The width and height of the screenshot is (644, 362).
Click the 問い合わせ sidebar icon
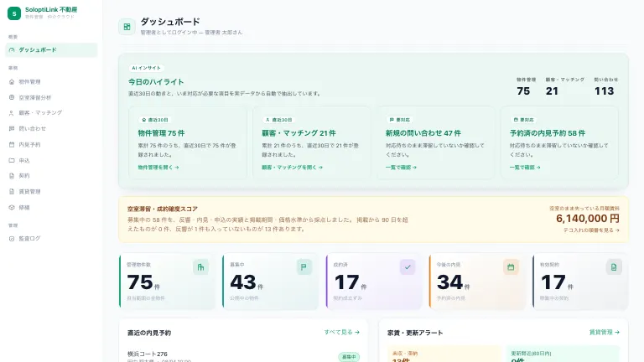click(x=12, y=129)
